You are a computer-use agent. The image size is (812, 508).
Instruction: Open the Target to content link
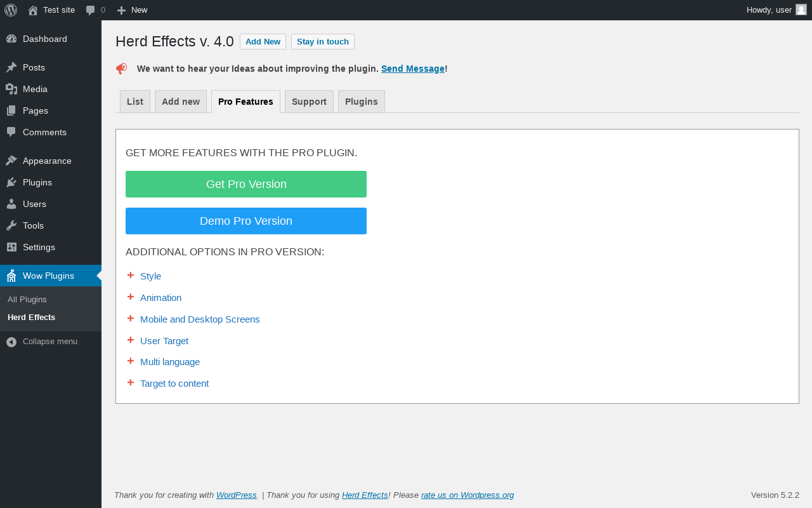pos(174,384)
